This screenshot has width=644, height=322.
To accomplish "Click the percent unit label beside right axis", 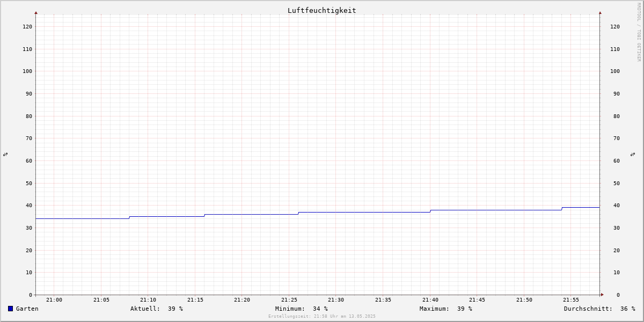I will point(633,154).
